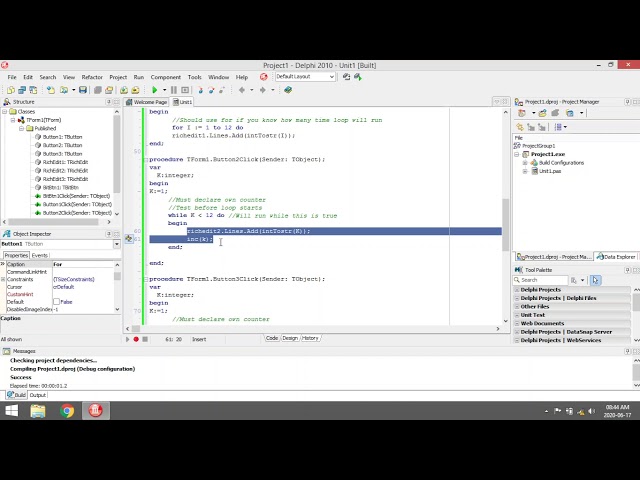
Task: Open File Explorer from the taskbar
Action: point(38,411)
